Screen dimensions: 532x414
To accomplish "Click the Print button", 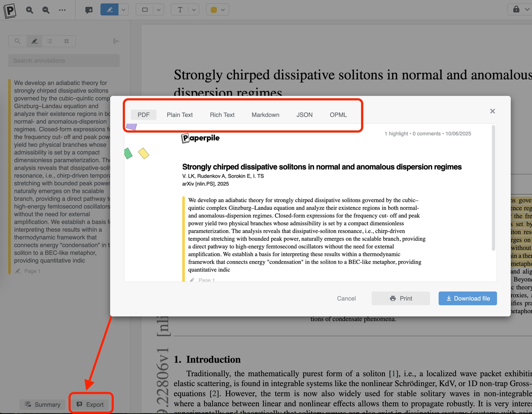I will [401, 298].
